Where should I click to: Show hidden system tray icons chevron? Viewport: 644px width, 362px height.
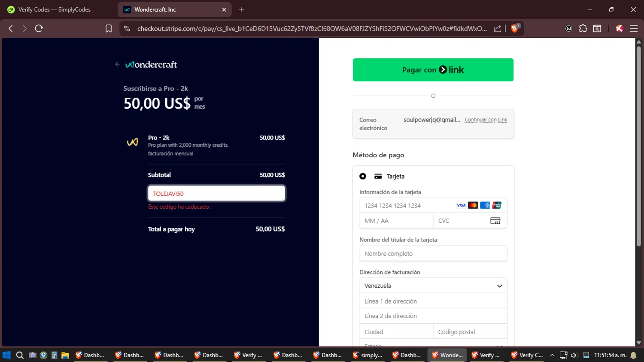(x=552, y=355)
